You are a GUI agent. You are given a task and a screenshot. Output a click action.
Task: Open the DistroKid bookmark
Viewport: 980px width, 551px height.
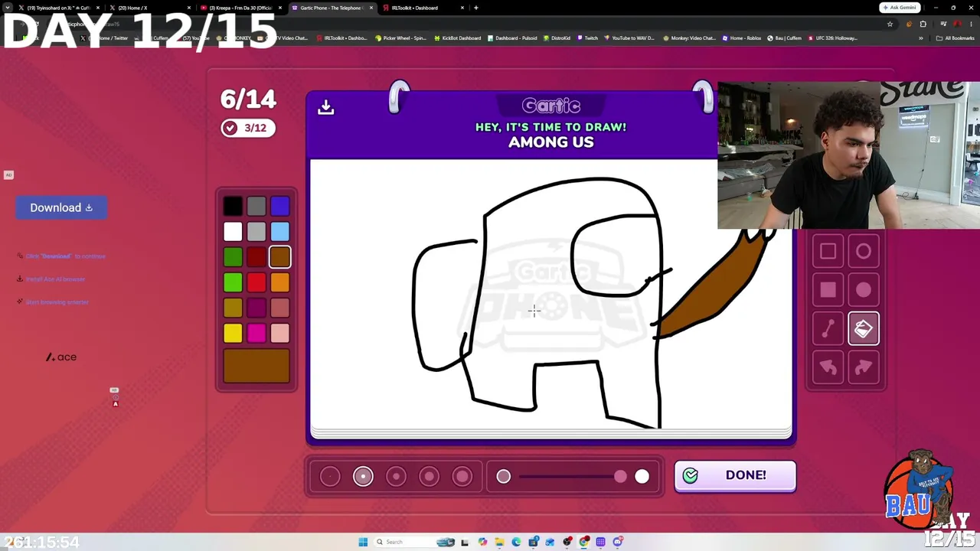click(557, 38)
